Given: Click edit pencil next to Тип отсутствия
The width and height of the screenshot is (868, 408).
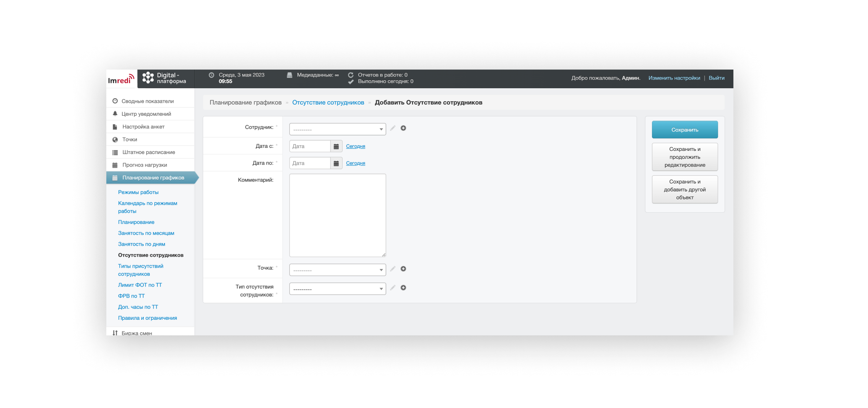Looking at the screenshot, I should click(393, 288).
